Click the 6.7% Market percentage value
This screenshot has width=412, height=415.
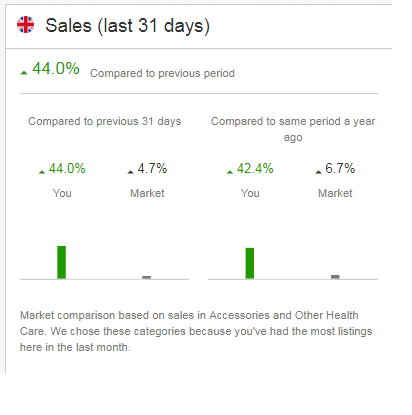pos(340,168)
